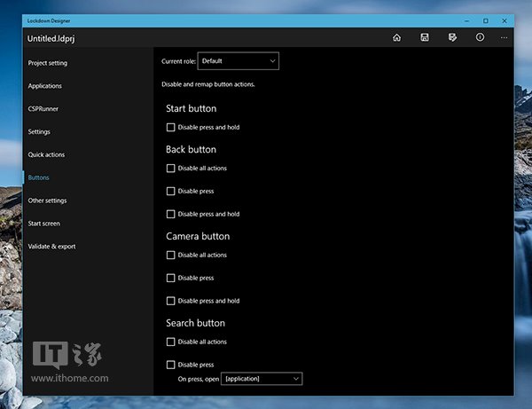Check Back button Disable all actions

click(x=170, y=169)
